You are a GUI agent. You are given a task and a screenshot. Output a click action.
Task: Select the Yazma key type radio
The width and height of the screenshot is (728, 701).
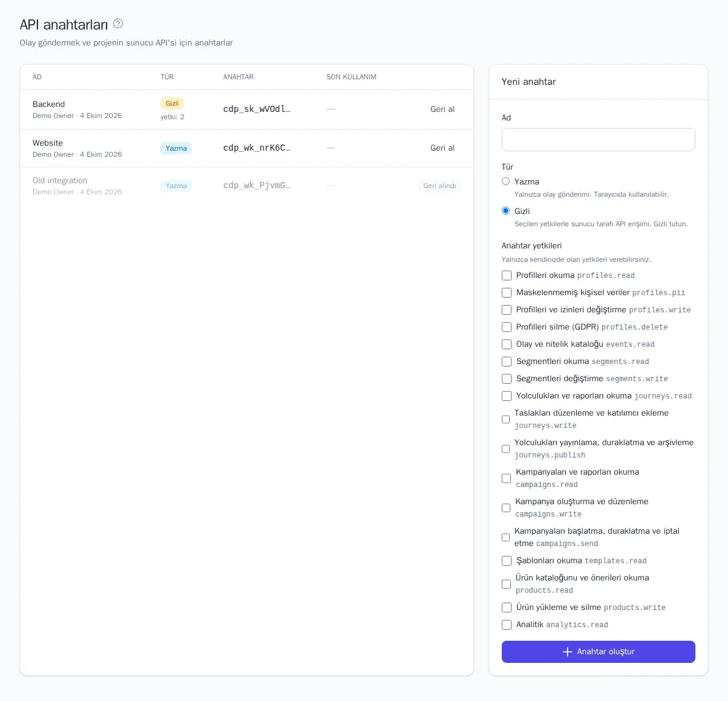(505, 181)
